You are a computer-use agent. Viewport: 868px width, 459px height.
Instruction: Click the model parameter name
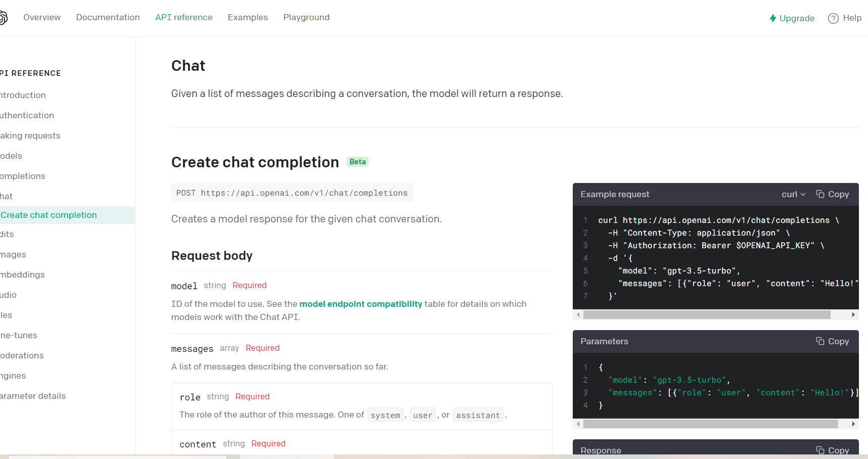184,286
